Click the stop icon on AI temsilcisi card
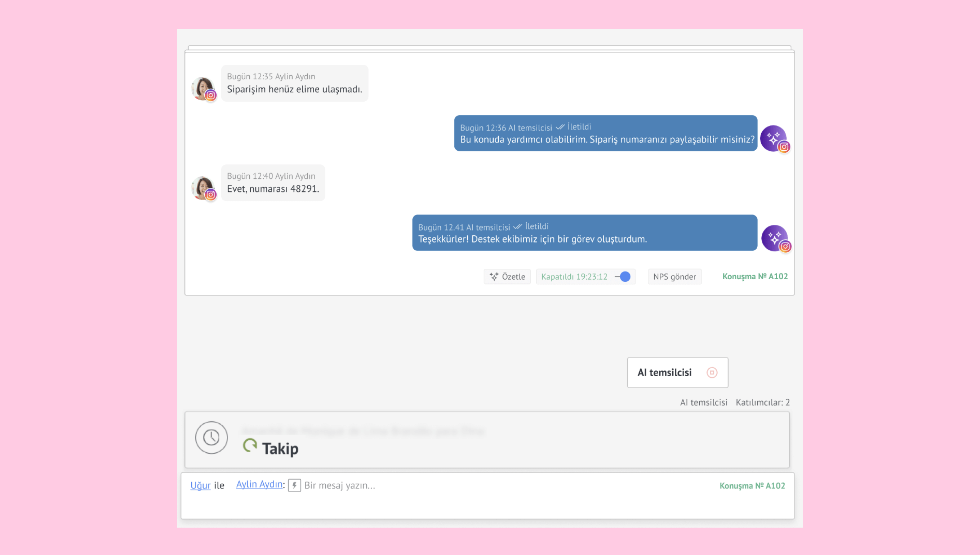 pyautogui.click(x=712, y=372)
